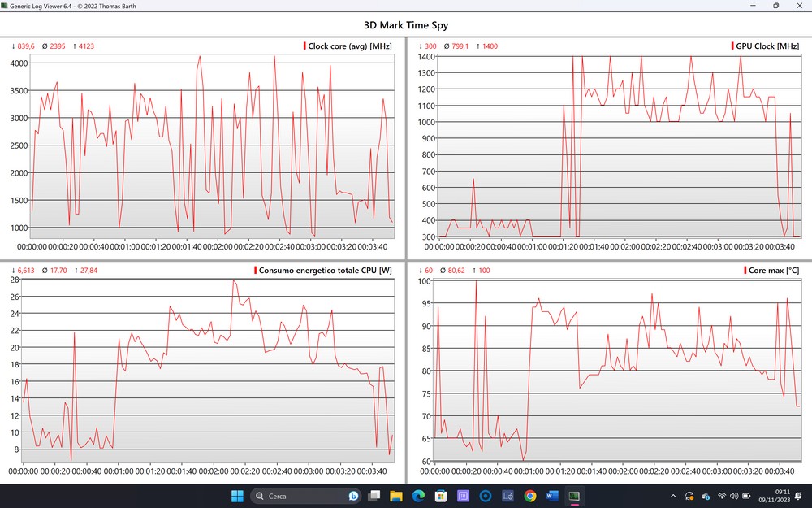The width and height of the screenshot is (812, 508).
Task: Open the notification bell icon
Action: click(798, 496)
